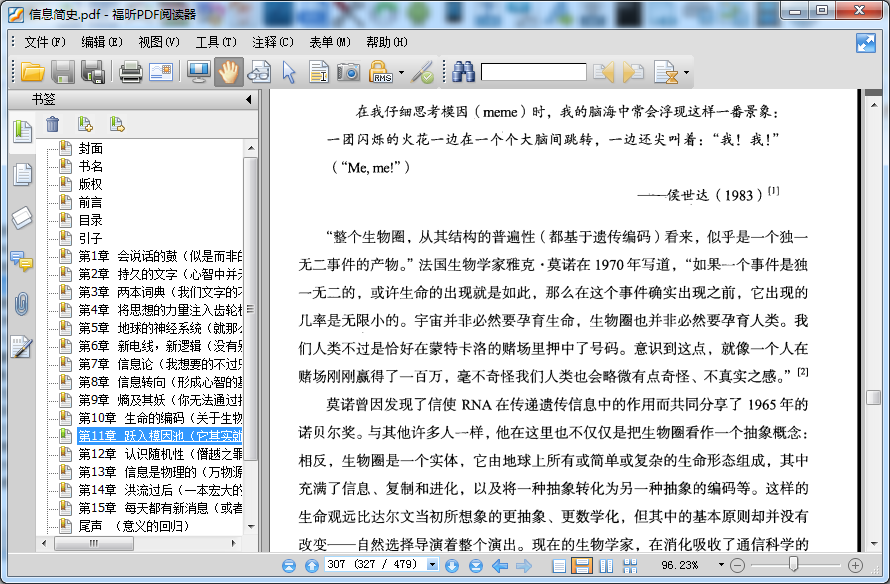Go to first page button

click(x=289, y=565)
